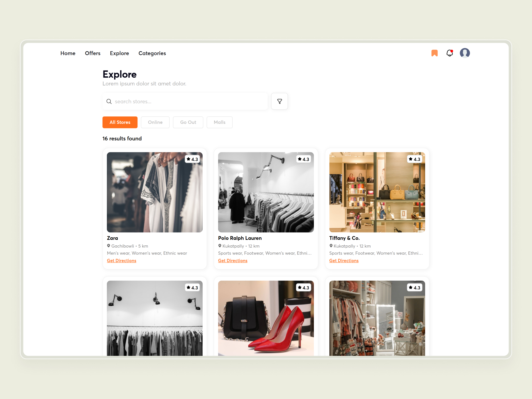Viewport: 532px width, 399px height.
Task: Click the magnifier icon in search bar
Action: click(109, 101)
